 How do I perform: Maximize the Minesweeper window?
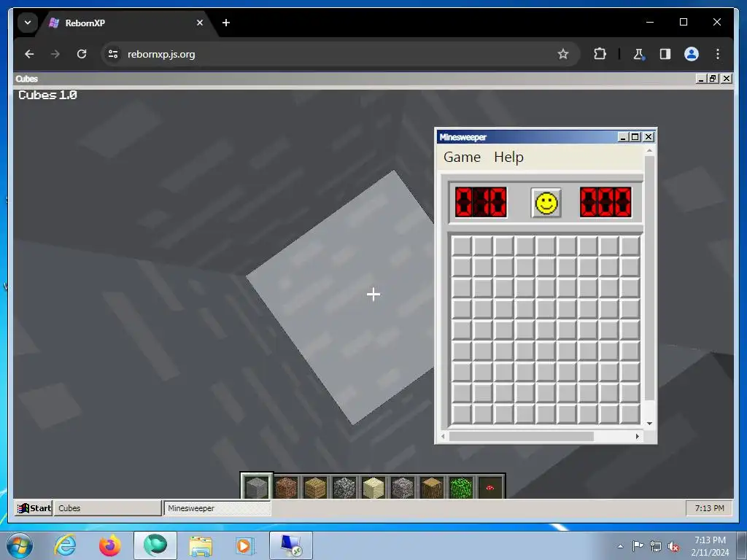coord(635,137)
